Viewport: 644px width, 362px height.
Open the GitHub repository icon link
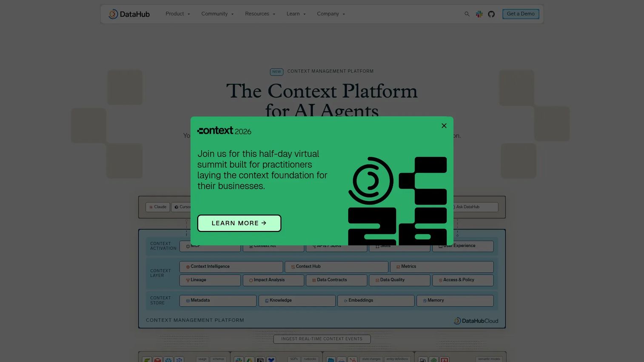coord(491,14)
